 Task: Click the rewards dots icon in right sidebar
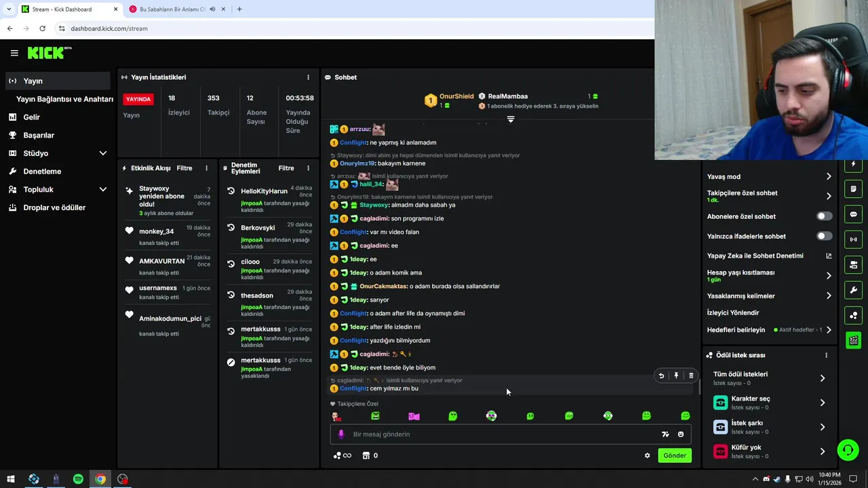tap(854, 315)
